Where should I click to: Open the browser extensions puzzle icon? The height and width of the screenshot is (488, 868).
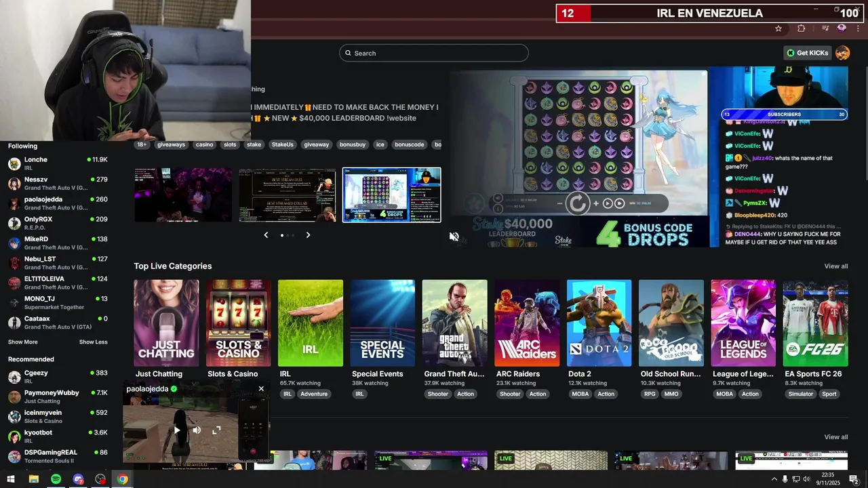(x=802, y=28)
